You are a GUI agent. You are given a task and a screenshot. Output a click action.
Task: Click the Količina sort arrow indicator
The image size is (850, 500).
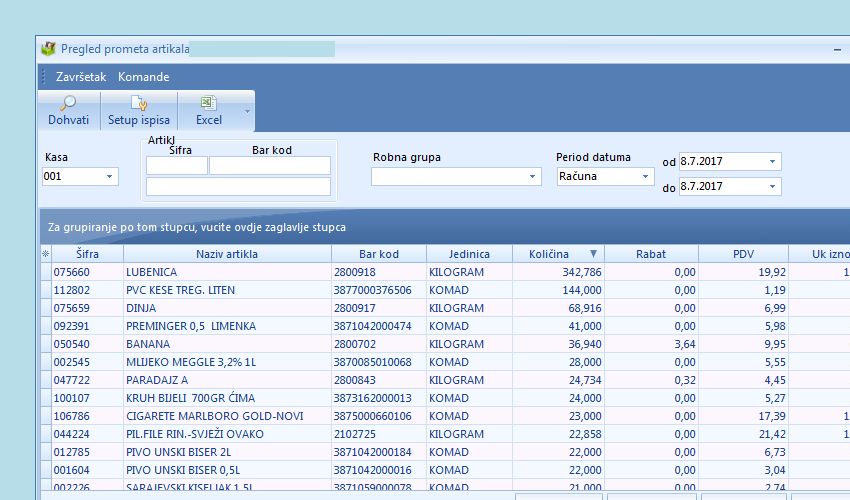594,254
